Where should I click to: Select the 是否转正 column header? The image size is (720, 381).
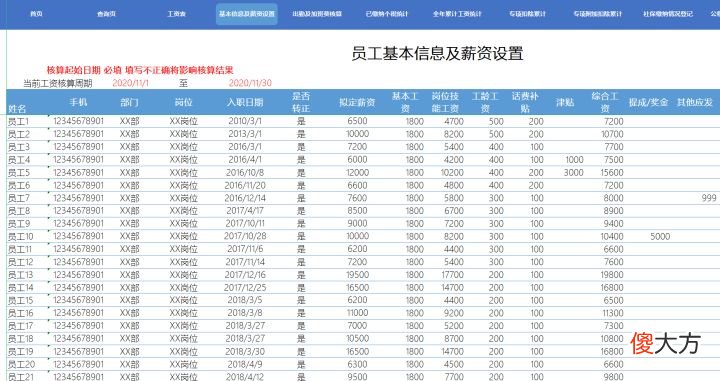301,102
